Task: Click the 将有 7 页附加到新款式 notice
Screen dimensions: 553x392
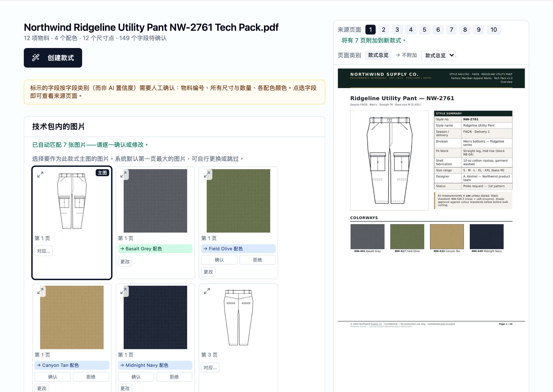Action: coord(374,40)
